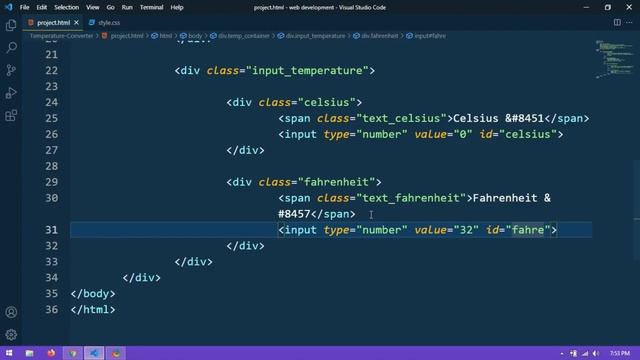Split the editor to the right

[617, 22]
